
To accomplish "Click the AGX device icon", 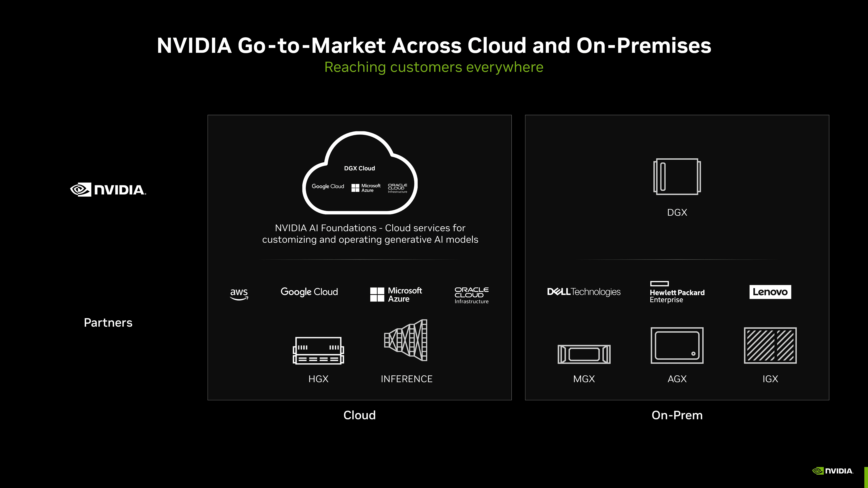I will point(677,345).
